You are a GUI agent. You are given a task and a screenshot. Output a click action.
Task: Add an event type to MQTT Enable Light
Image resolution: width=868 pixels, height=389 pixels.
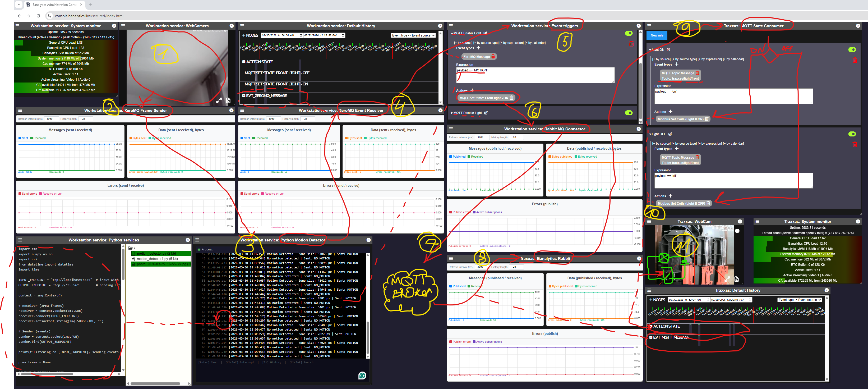478,48
